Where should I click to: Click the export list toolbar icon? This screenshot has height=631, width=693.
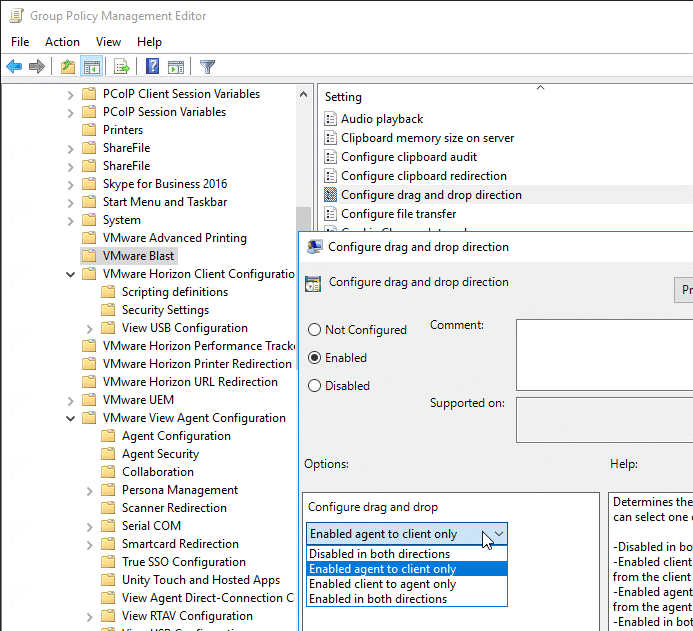[x=122, y=67]
